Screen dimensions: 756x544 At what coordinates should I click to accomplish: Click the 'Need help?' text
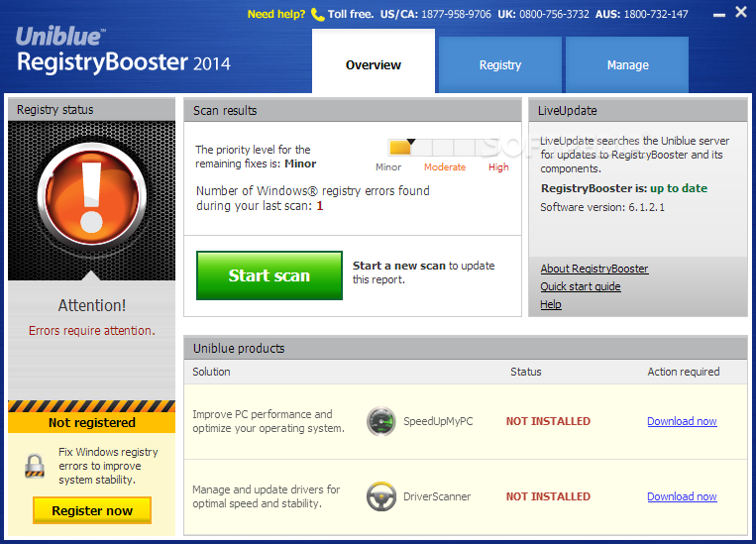276,14
